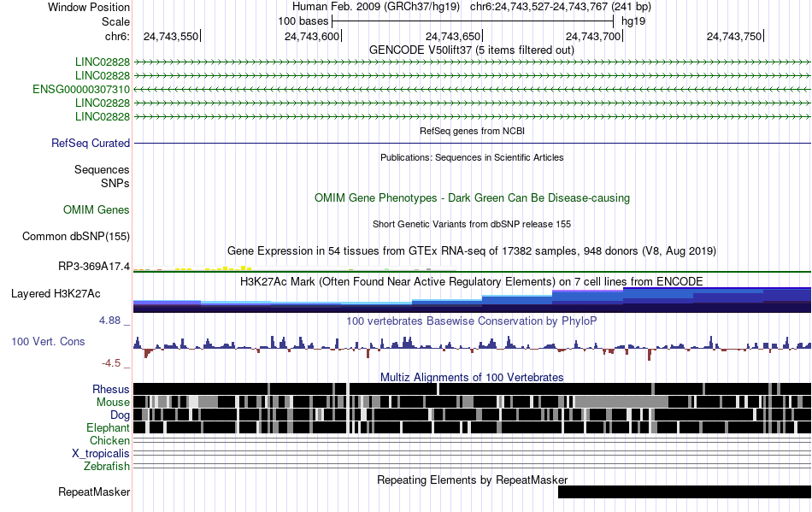Screen dimensions: 812x512
Task: Open Repeating Elements by RepeatMasker title
Action: 472,480
